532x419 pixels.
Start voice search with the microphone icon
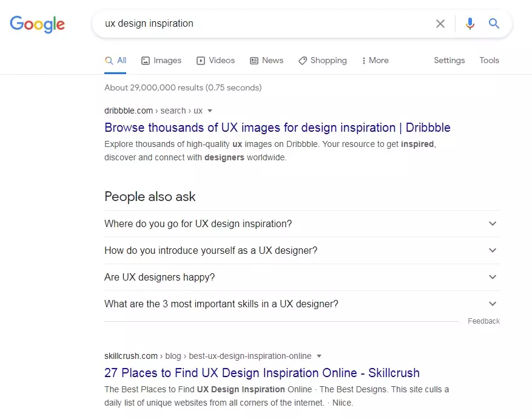click(470, 24)
